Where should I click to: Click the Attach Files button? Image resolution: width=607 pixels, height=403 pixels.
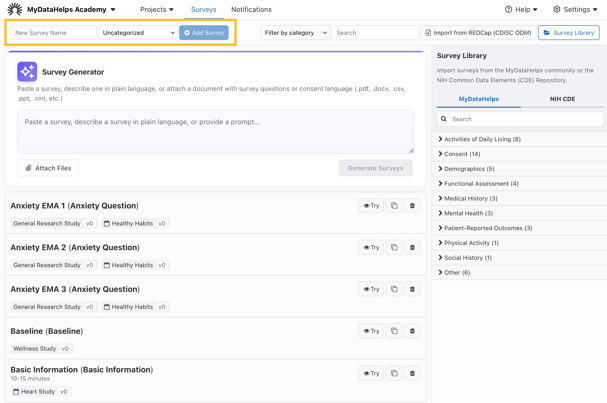[x=48, y=168]
